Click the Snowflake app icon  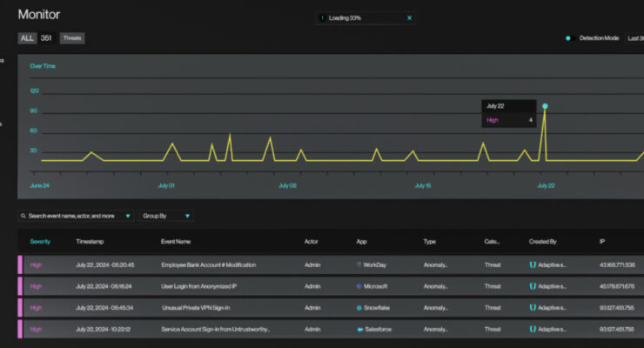[x=359, y=308]
